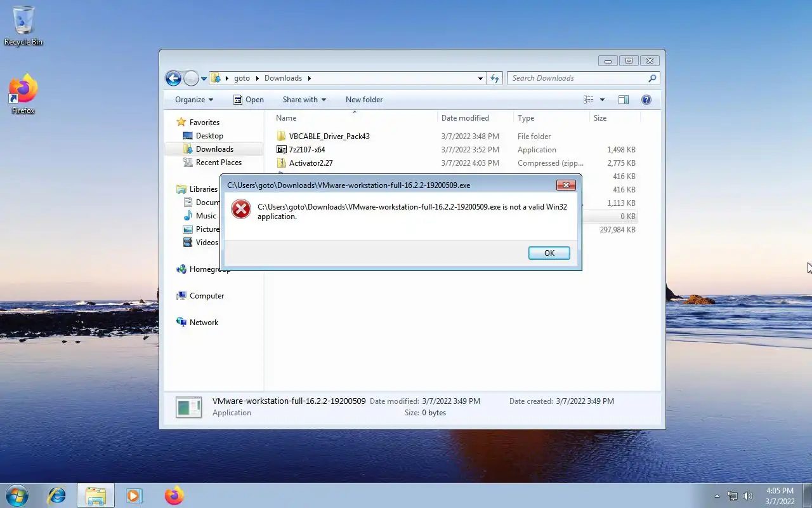Click the VMware file thumbnail in details pane

(188, 407)
